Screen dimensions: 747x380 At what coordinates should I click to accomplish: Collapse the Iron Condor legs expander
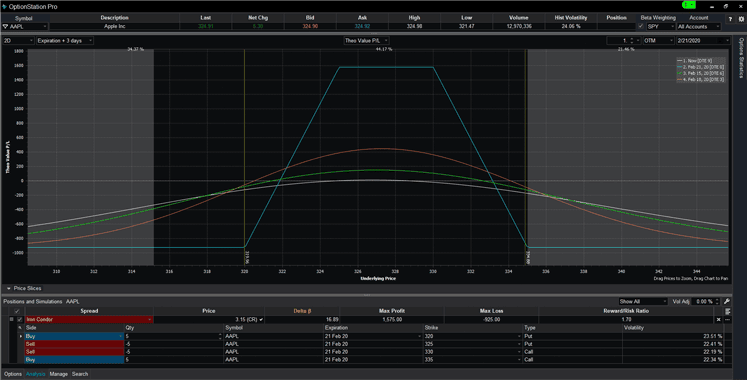coord(11,320)
